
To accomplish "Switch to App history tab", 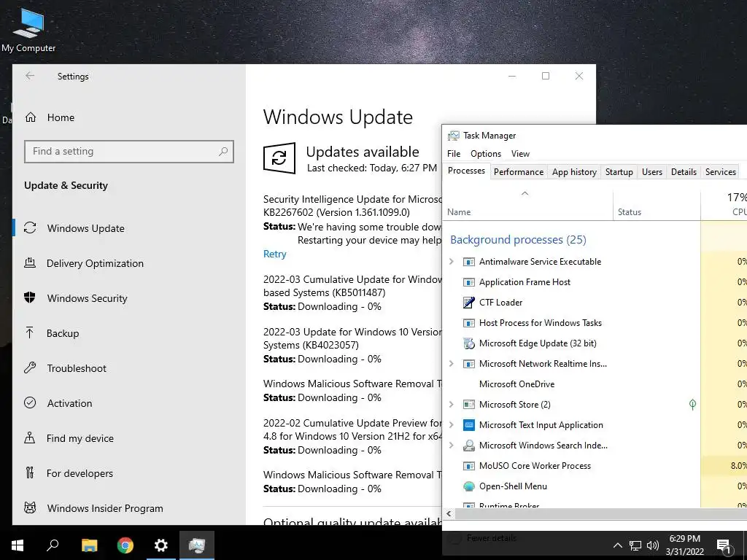I will pos(574,172).
